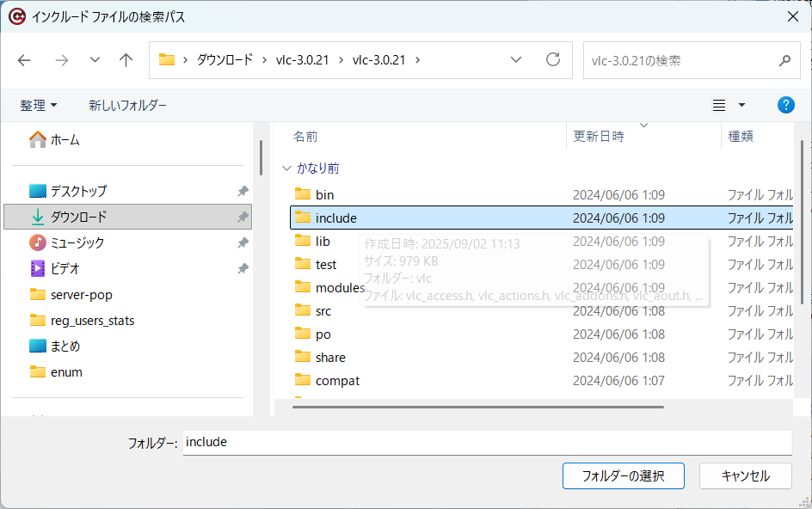This screenshot has height=509, width=812.
Task: Click the src folder icon
Action: click(303, 310)
